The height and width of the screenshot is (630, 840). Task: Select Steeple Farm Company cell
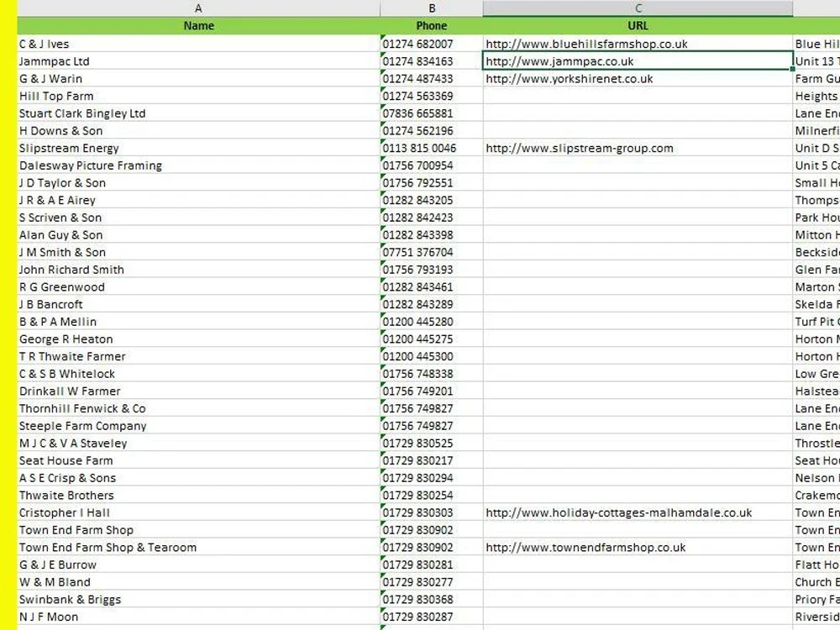coord(198,426)
